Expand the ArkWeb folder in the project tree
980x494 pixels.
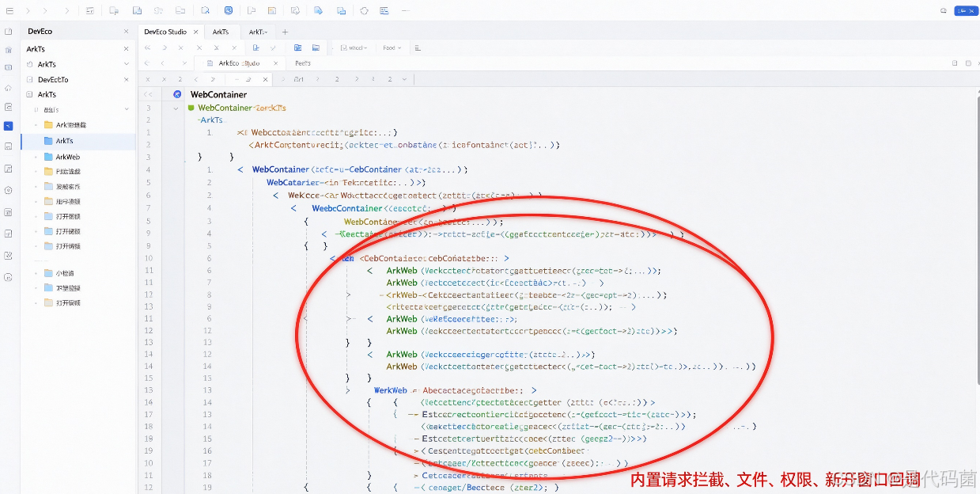pyautogui.click(x=36, y=157)
